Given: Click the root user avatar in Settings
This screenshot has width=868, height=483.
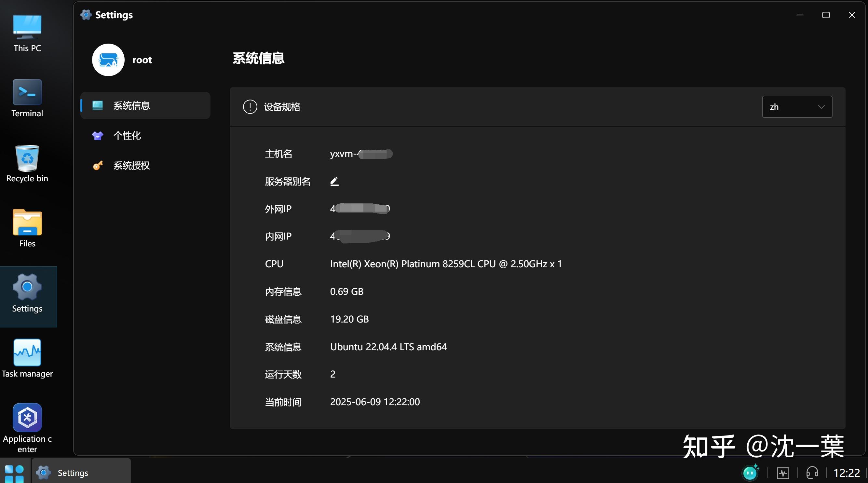Looking at the screenshot, I should click(108, 60).
